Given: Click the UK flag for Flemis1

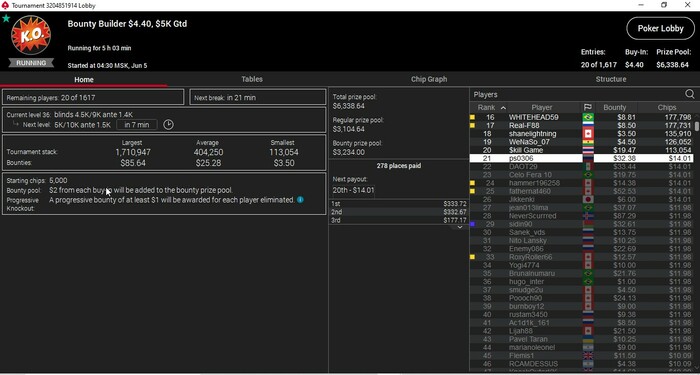Looking at the screenshot, I should [x=588, y=356].
